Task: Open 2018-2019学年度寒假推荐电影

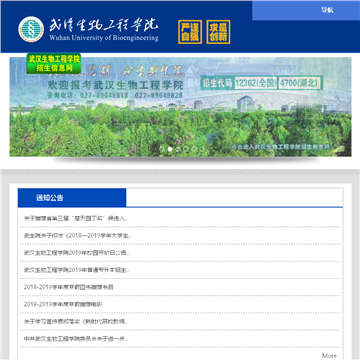Action: coord(63,304)
